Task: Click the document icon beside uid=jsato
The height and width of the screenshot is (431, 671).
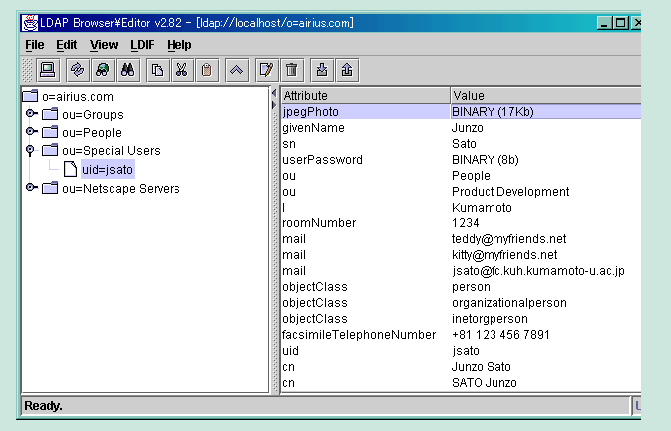Action: [x=70, y=169]
